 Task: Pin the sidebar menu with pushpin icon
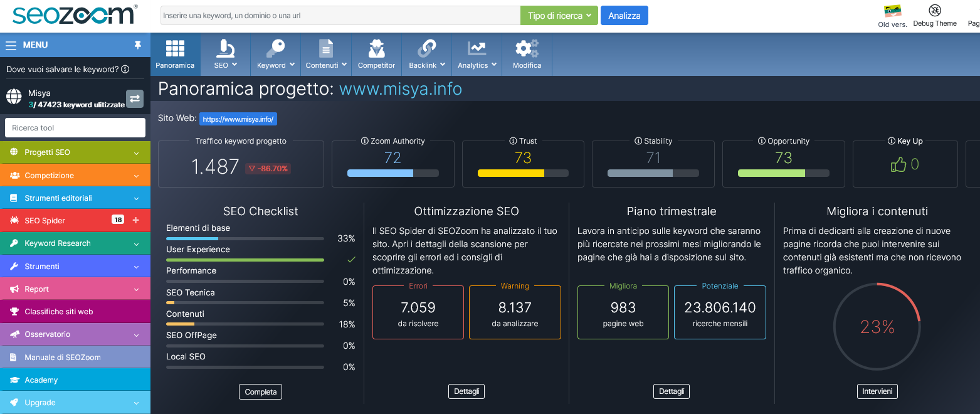pos(138,45)
